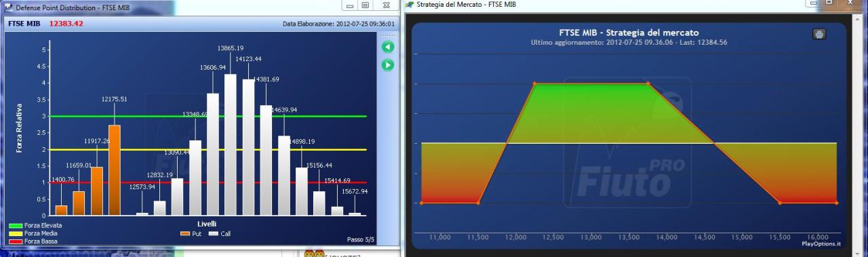Click the green next step arrow

(387, 65)
